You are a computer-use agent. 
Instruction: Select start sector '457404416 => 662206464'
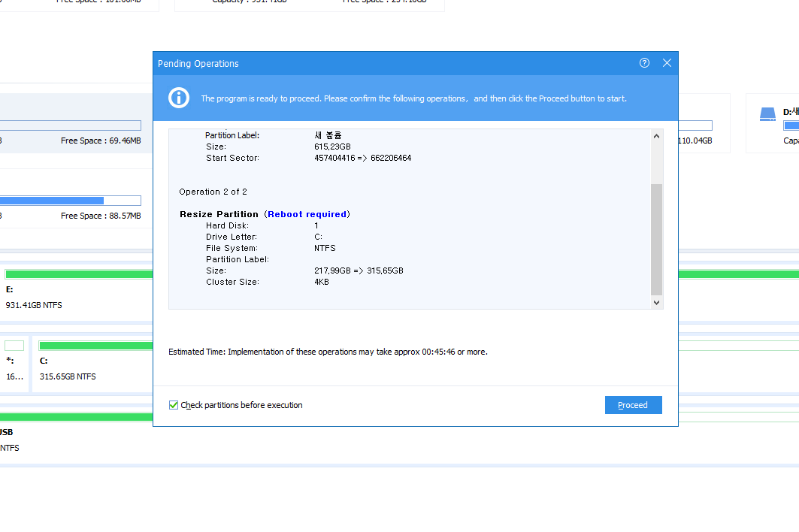(x=363, y=158)
